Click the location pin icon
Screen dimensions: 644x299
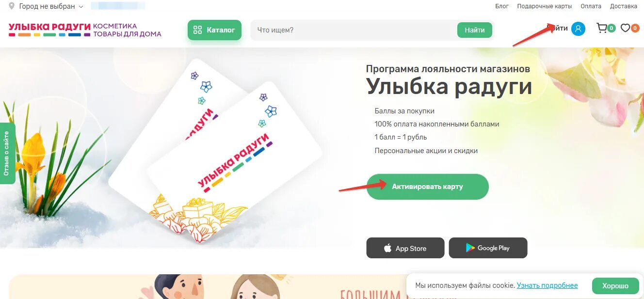click(12, 6)
